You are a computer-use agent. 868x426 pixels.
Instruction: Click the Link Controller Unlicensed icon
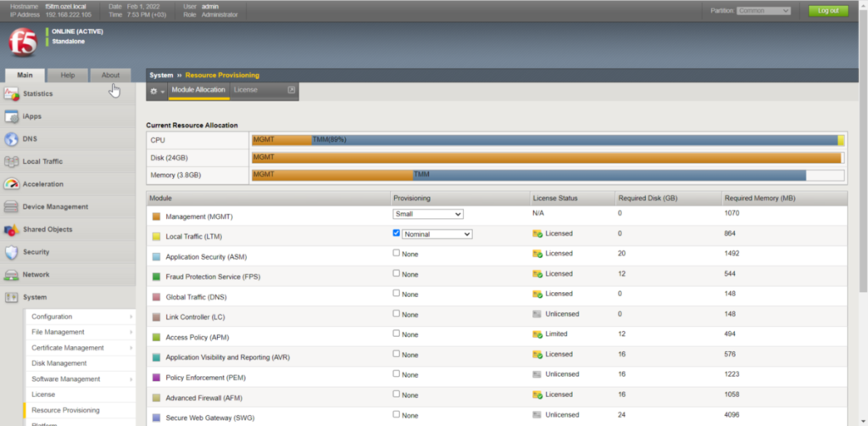[537, 314]
